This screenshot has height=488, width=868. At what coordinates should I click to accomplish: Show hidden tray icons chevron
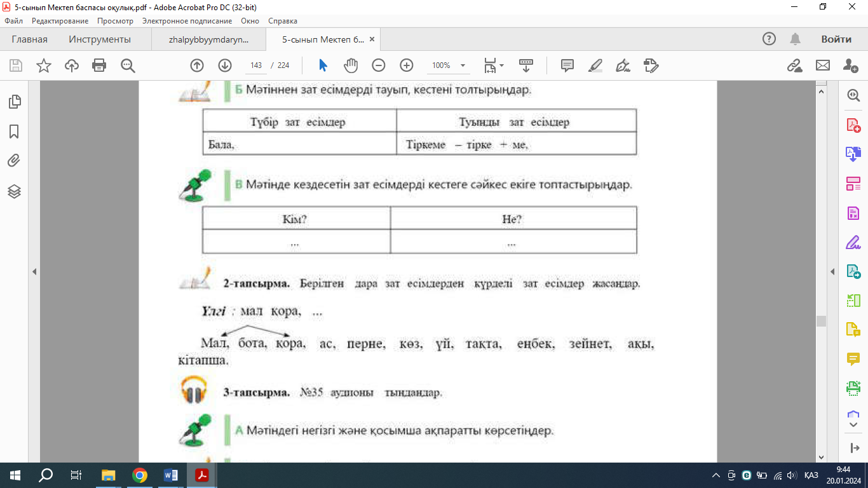716,475
